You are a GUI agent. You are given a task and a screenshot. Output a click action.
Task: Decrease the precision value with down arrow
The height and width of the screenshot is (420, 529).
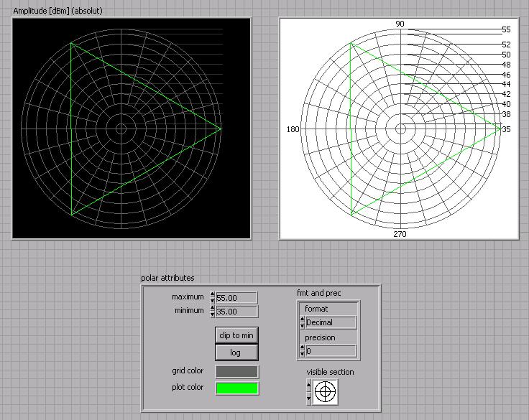click(302, 355)
